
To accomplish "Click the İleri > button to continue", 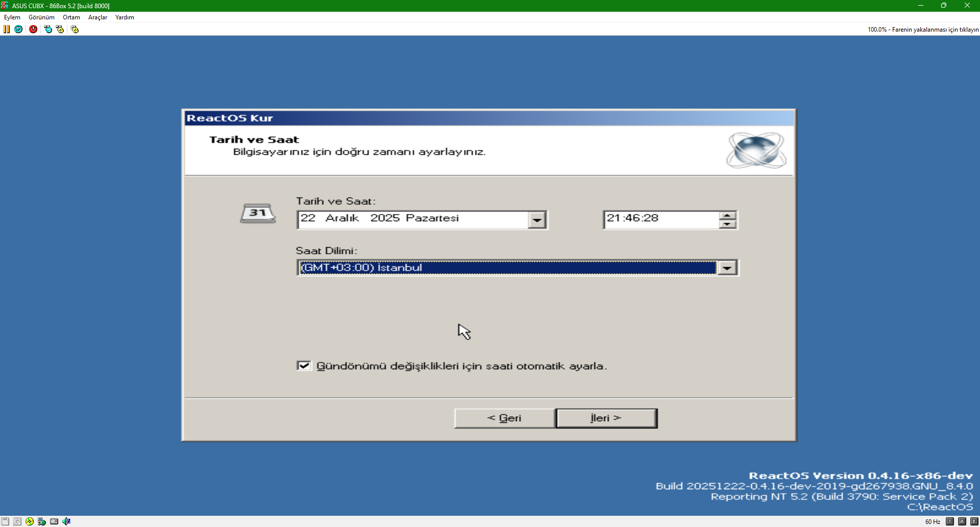I will [x=606, y=418].
